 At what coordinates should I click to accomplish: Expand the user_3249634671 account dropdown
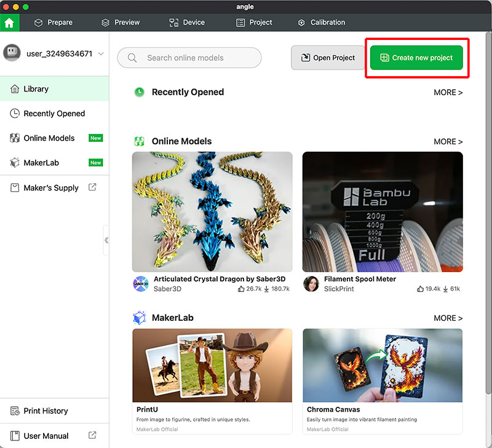[x=101, y=53]
